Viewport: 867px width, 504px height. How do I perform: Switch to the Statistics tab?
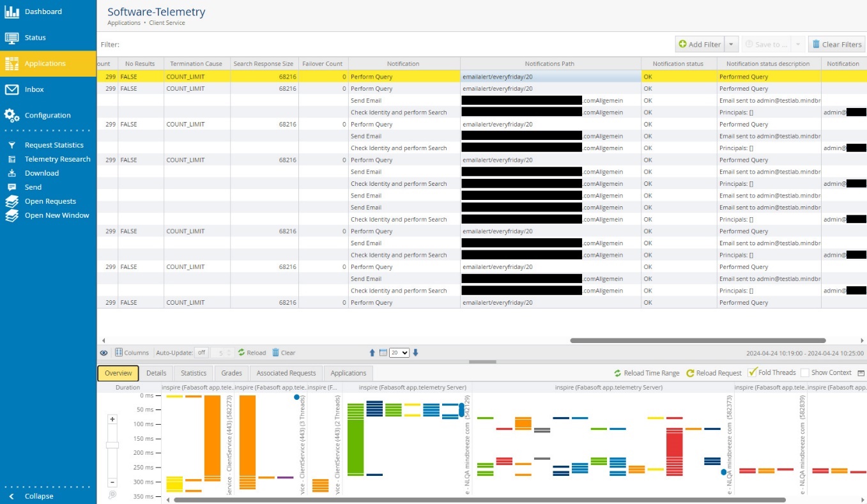point(194,373)
